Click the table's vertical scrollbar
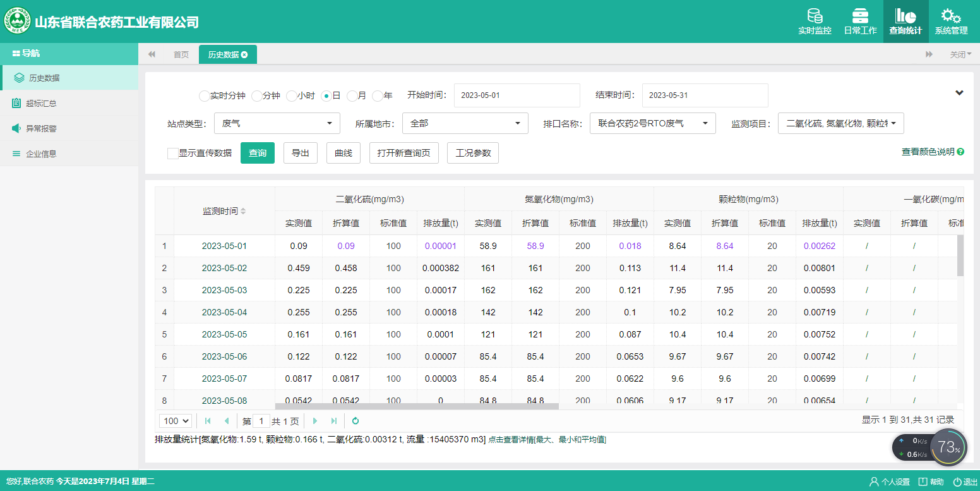 coord(960,255)
